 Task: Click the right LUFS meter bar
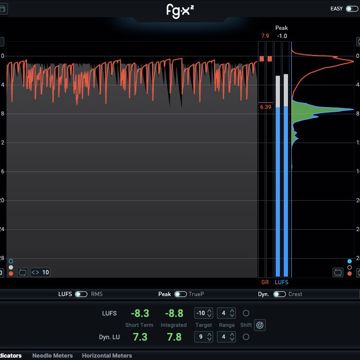(x=286, y=175)
